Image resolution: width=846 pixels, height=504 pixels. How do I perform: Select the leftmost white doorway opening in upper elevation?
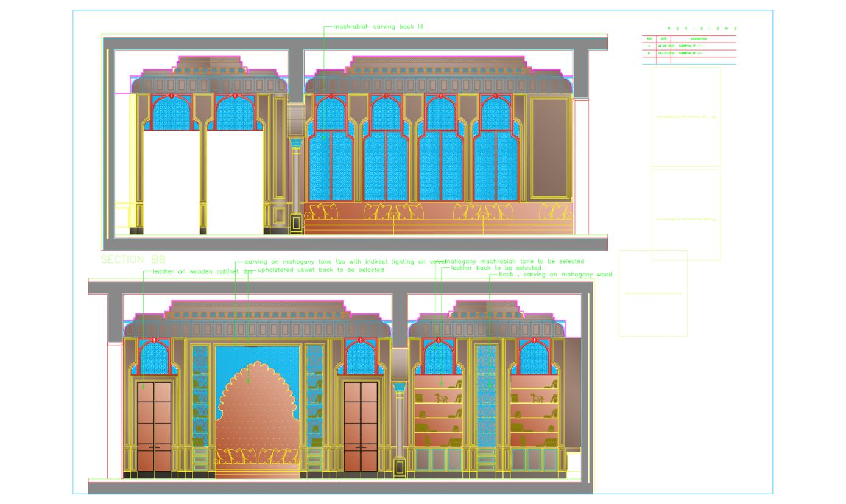(x=171, y=183)
